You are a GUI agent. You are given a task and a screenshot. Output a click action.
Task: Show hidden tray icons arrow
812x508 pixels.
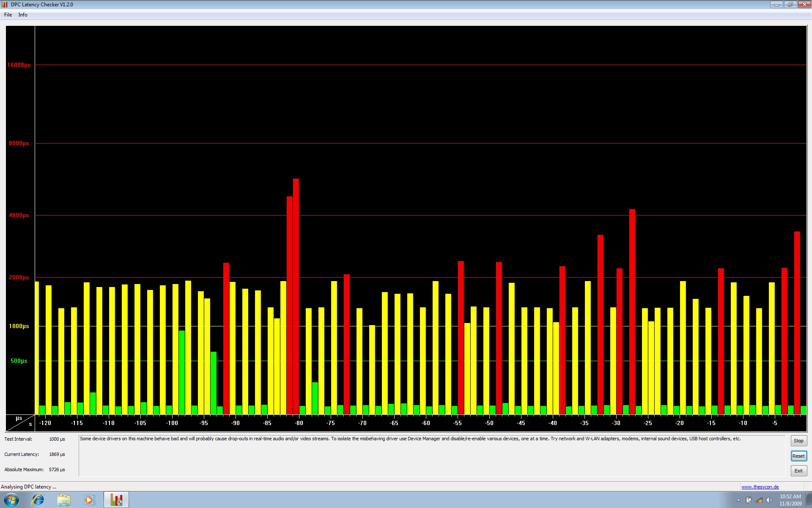tap(738, 500)
